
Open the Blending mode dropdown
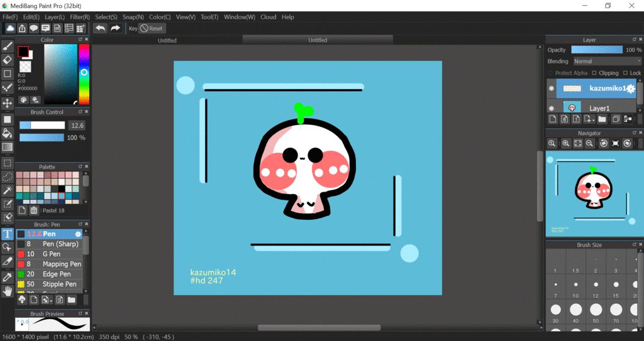(x=607, y=61)
